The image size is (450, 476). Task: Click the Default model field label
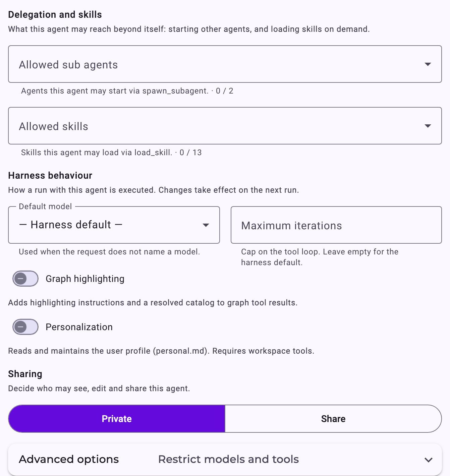tap(45, 206)
